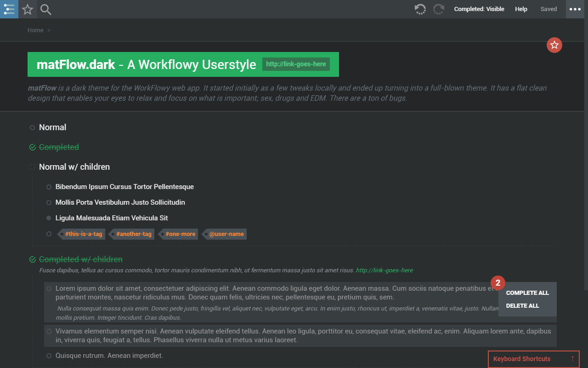The width and height of the screenshot is (588, 368).
Task: Click the 'http://link-goes-here' link in the header
Action: pos(296,64)
